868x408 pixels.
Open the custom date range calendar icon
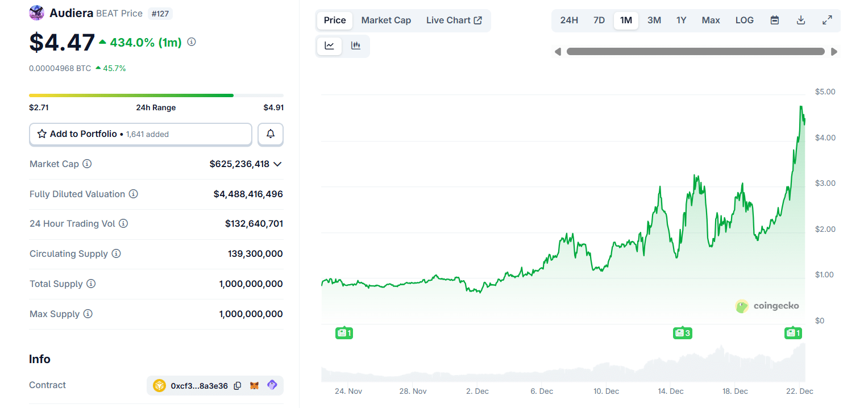(x=774, y=20)
